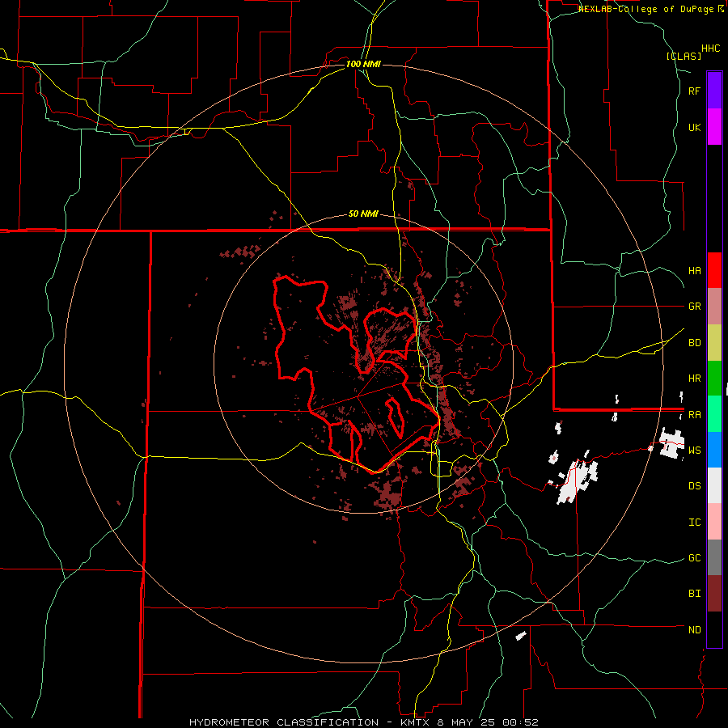
Task: Click the 50 NMI range ring label
Action: (363, 214)
